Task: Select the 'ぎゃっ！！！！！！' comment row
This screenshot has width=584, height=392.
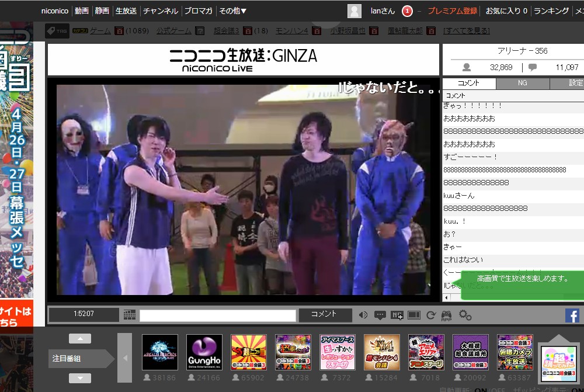Action: tap(513, 106)
